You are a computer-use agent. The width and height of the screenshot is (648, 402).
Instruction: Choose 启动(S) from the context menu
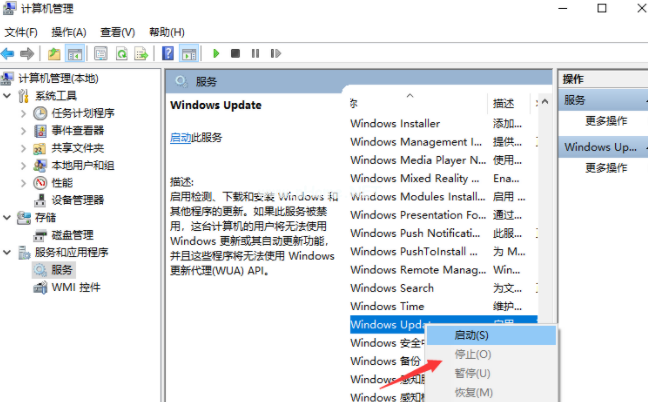coord(472,335)
